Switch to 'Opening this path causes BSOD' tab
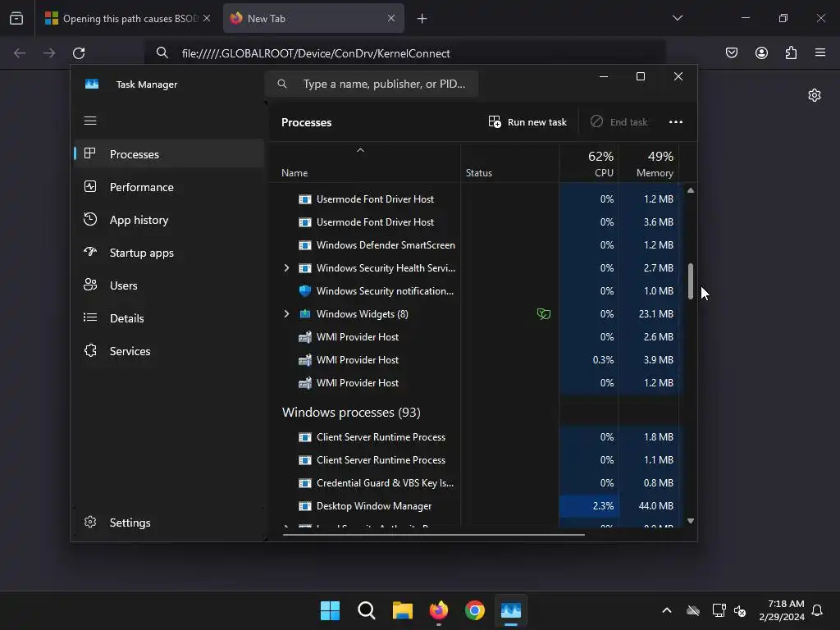This screenshot has height=630, width=840. 129,18
